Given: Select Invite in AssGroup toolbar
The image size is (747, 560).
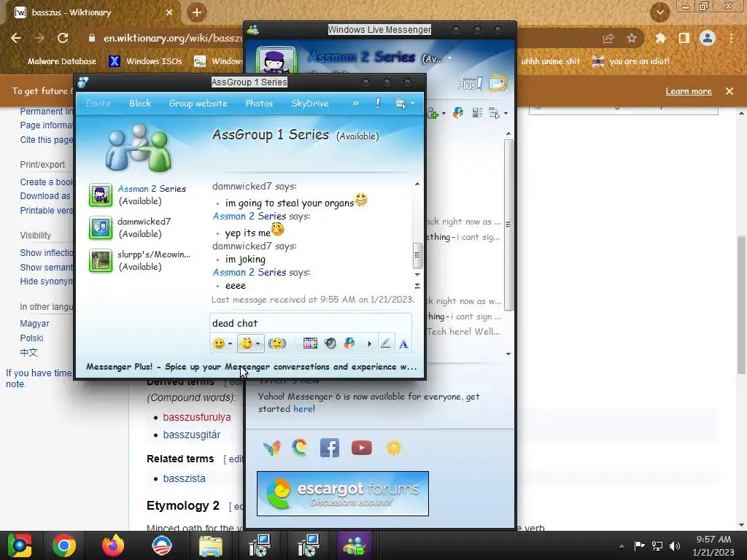Looking at the screenshot, I should coord(98,104).
